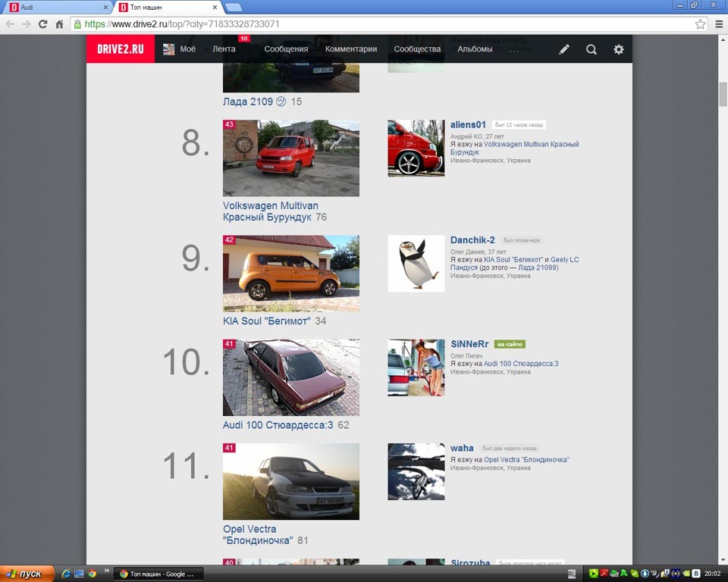Open Audi 100 Стюардесса:3 title link

click(x=278, y=424)
